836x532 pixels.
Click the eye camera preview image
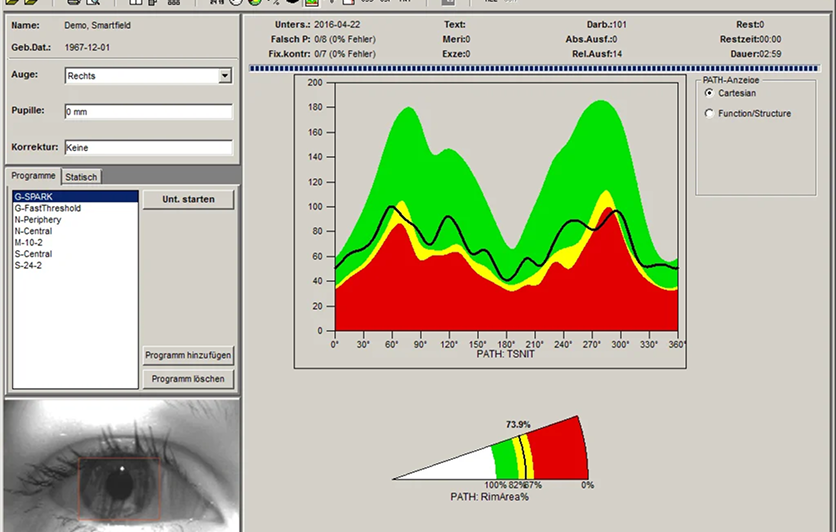click(x=122, y=466)
